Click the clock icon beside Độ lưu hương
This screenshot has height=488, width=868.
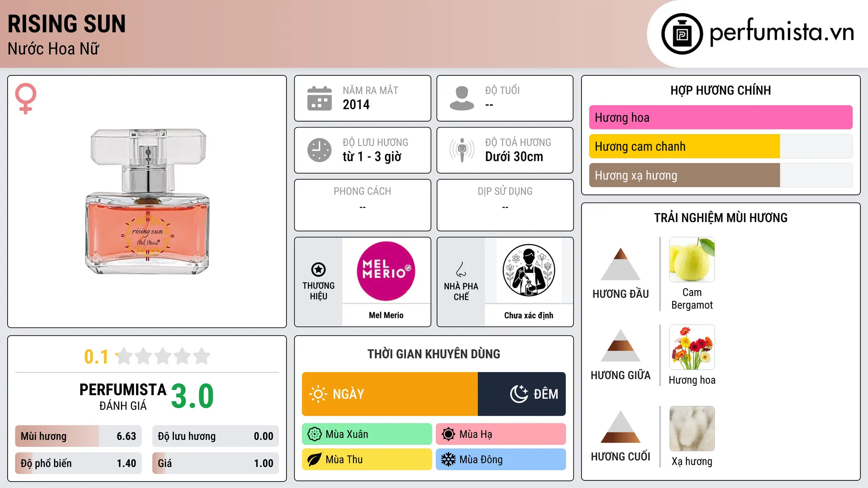tap(320, 150)
